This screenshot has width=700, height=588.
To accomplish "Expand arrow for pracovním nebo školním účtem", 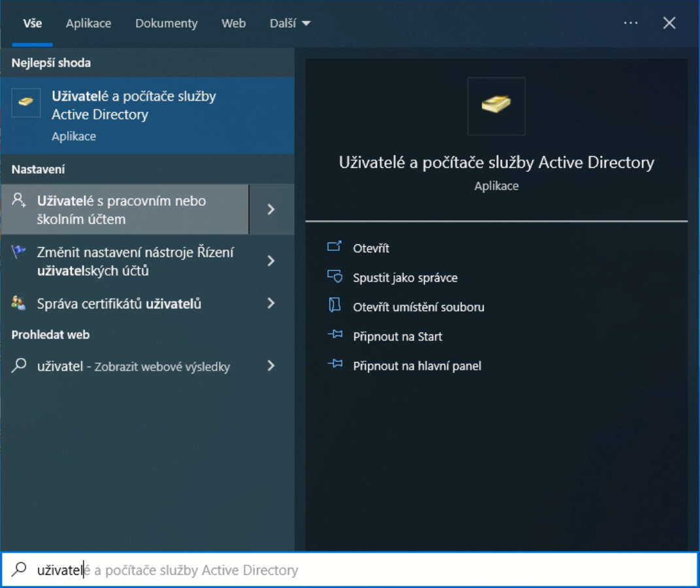I will (x=271, y=210).
